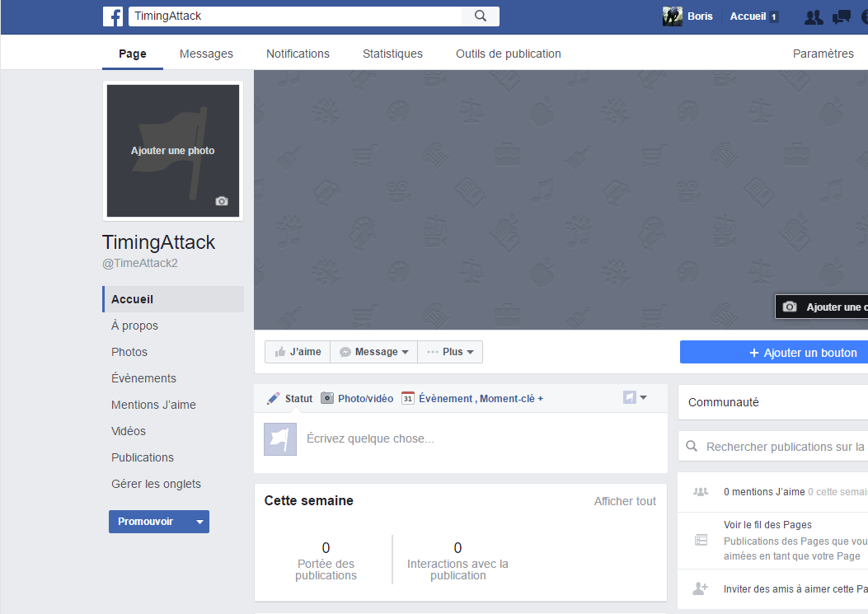Click Voir le fil des Pages
868x614 pixels.
(x=767, y=524)
